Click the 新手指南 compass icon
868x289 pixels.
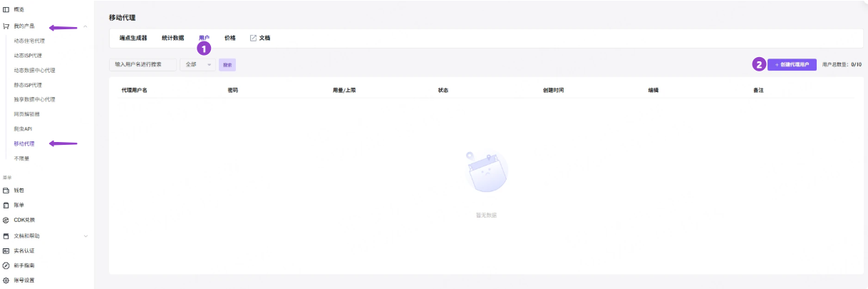coord(6,265)
